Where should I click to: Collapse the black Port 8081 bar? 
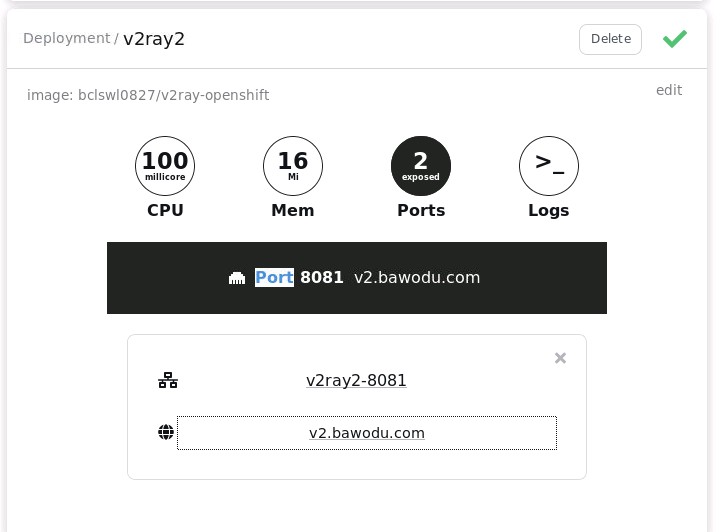pos(357,278)
